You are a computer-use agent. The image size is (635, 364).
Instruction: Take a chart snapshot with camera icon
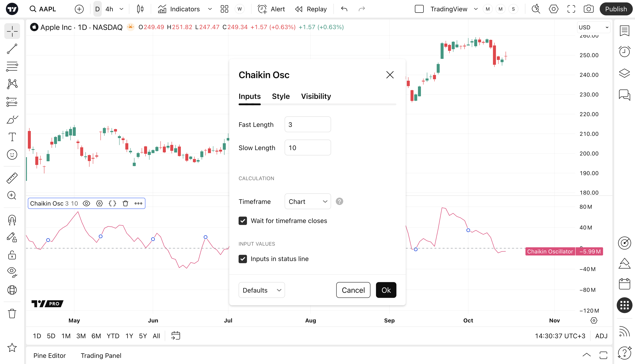point(588,9)
